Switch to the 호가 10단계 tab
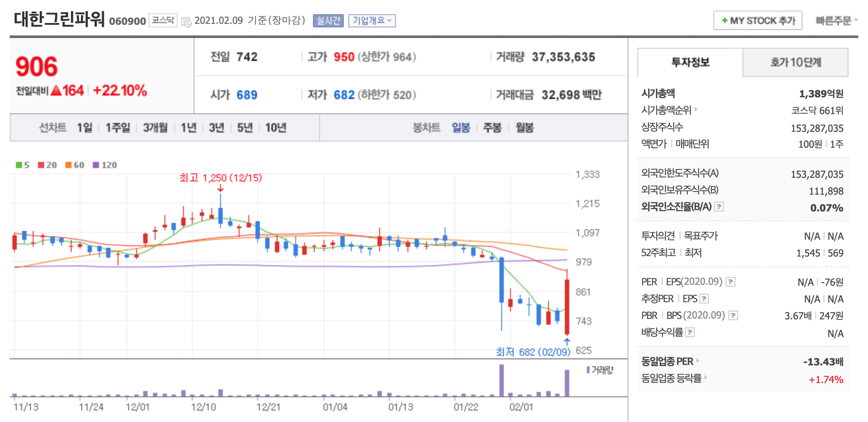The image size is (868, 422). [x=796, y=62]
